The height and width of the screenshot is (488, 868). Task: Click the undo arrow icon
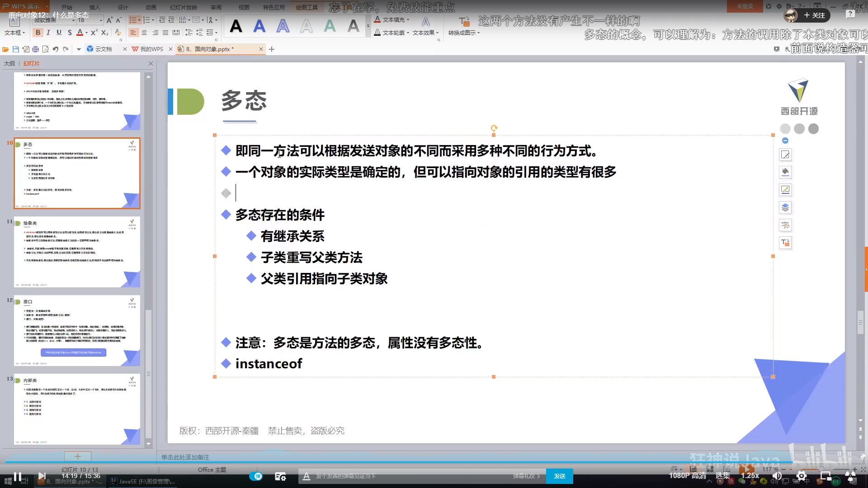(55, 49)
